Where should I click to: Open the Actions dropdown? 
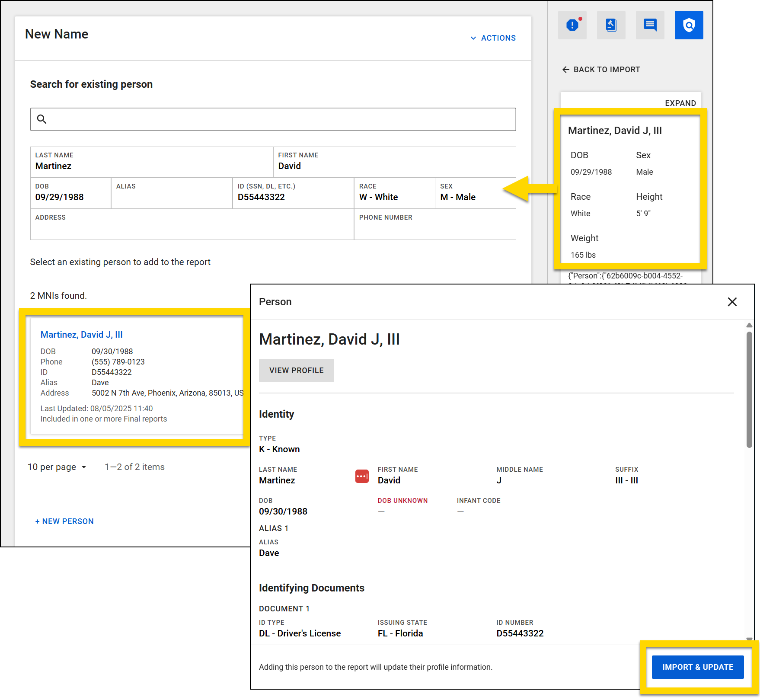pyautogui.click(x=493, y=38)
